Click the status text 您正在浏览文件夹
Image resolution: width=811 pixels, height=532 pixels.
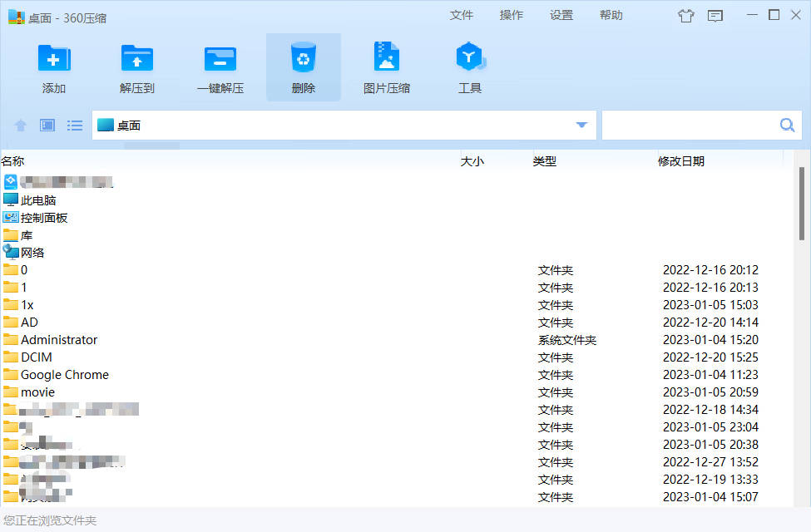(x=50, y=520)
